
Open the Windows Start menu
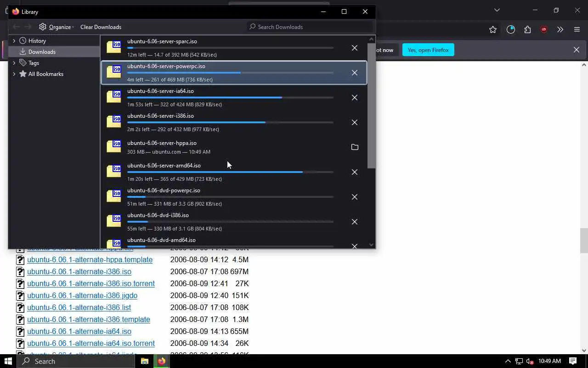pos(8,361)
